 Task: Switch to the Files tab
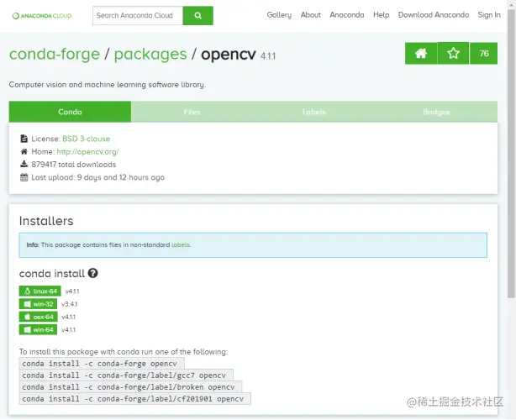tap(192, 112)
